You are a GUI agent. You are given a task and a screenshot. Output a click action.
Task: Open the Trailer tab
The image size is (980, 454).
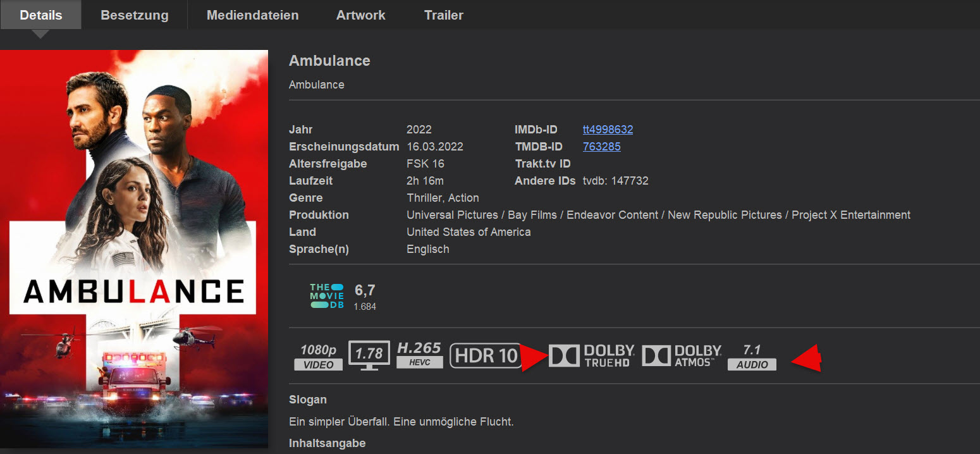(x=444, y=15)
